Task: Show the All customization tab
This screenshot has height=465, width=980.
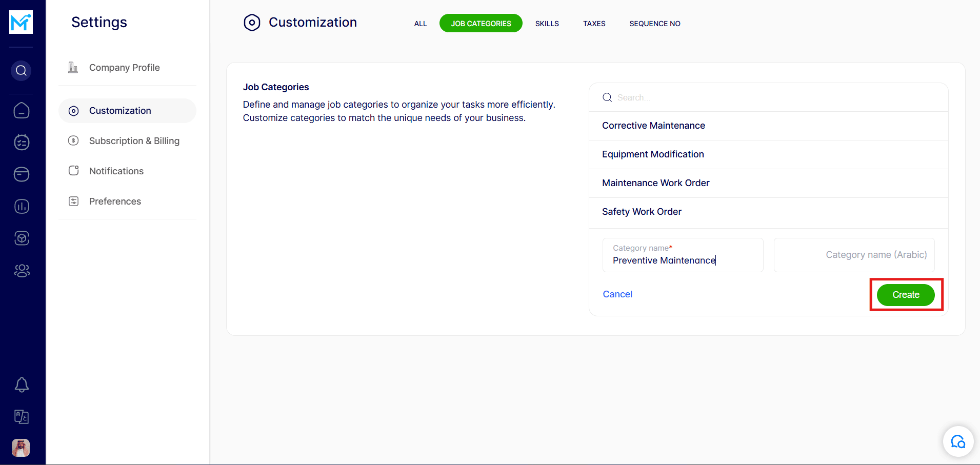Action: 420,24
